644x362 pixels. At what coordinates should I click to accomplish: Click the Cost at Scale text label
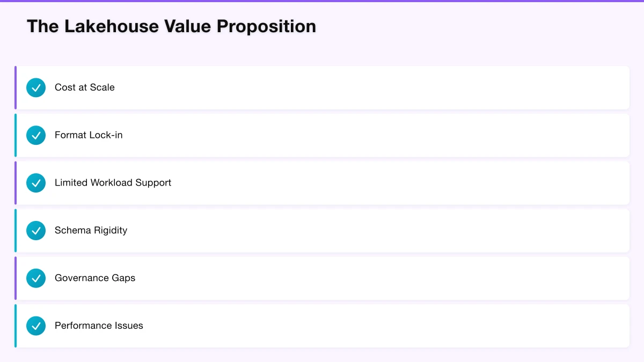click(85, 87)
